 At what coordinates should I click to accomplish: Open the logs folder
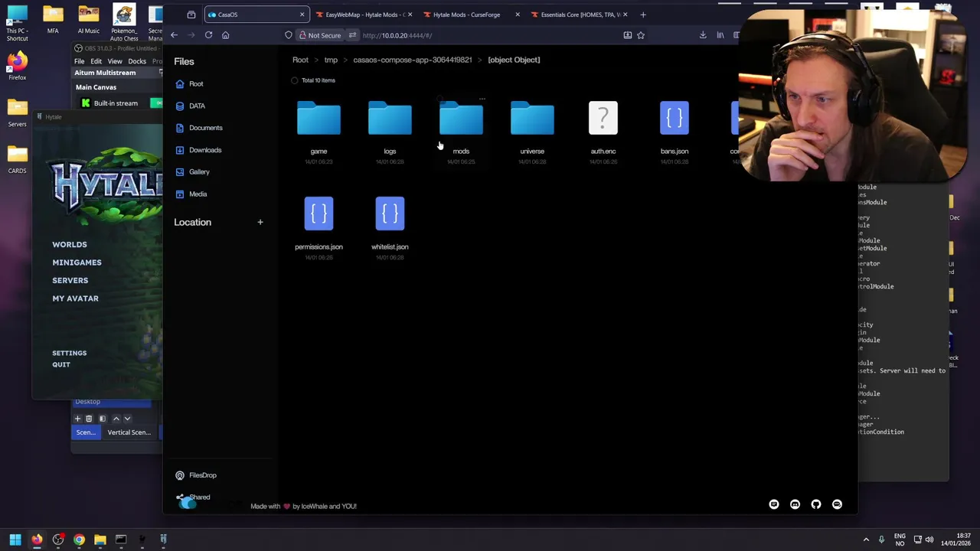390,119
